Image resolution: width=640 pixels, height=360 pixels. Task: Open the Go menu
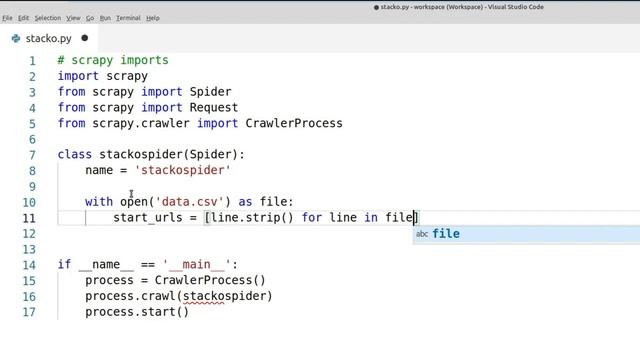pos(90,18)
